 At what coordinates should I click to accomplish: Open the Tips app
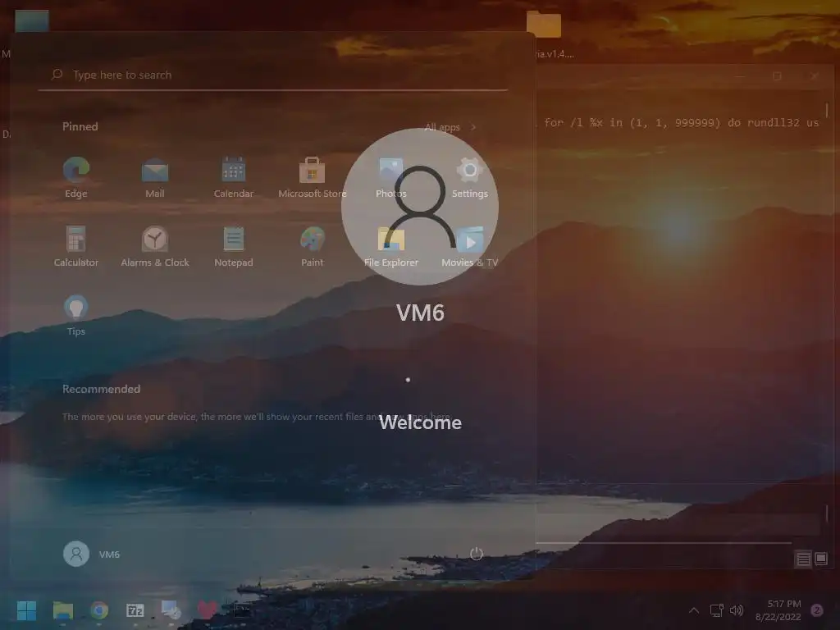[76, 316]
